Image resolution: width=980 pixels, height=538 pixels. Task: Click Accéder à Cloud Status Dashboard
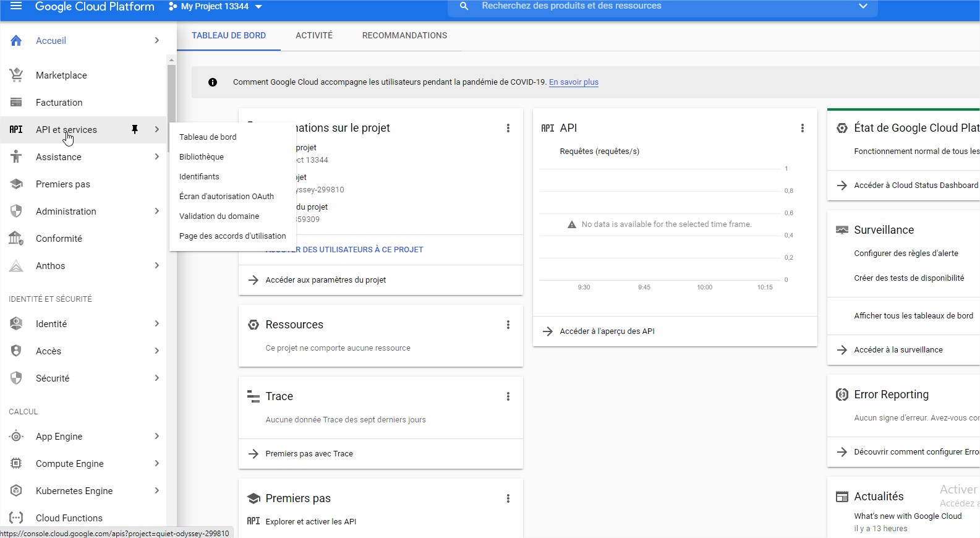(916, 186)
